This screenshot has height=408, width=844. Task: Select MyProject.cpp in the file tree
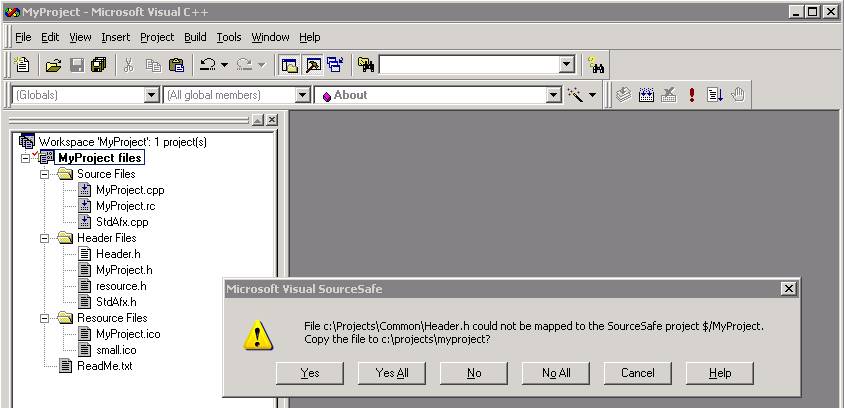(x=129, y=190)
